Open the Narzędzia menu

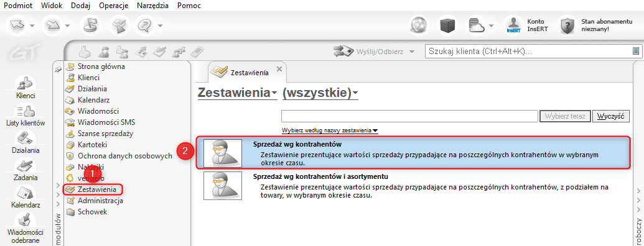[x=153, y=6]
